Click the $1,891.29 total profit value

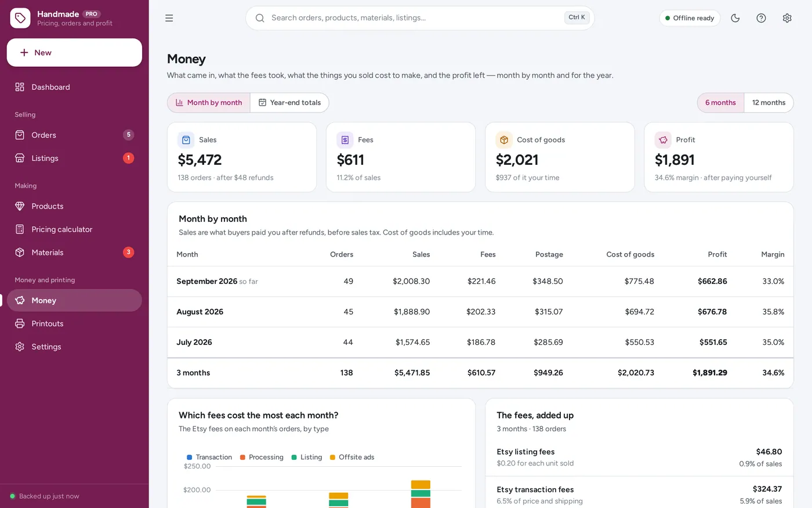(710, 373)
